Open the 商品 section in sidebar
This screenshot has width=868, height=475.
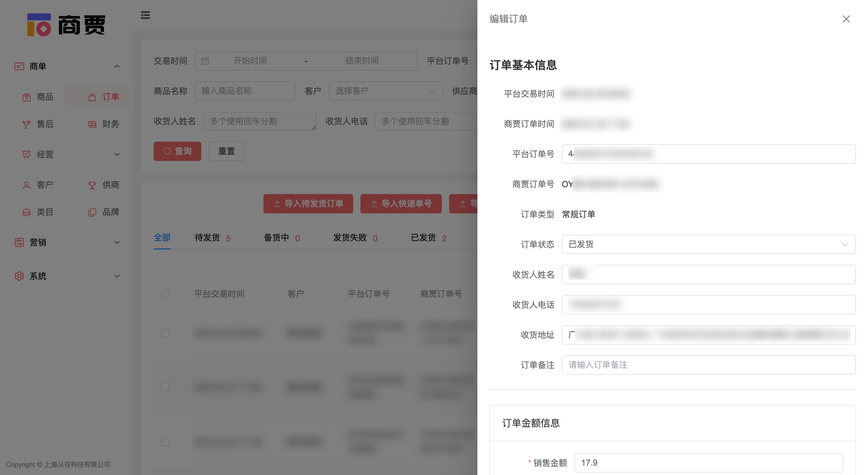tap(45, 97)
